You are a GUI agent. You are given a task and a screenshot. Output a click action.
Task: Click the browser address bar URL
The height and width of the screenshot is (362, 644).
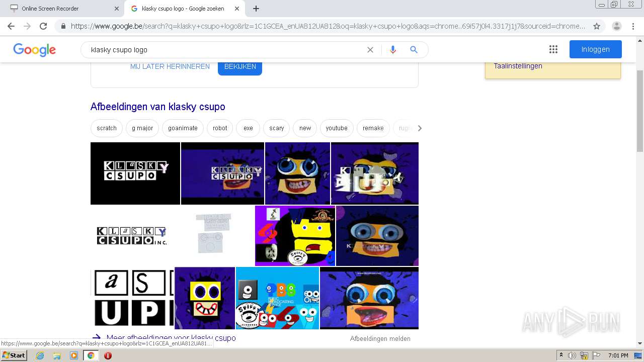[328, 26]
